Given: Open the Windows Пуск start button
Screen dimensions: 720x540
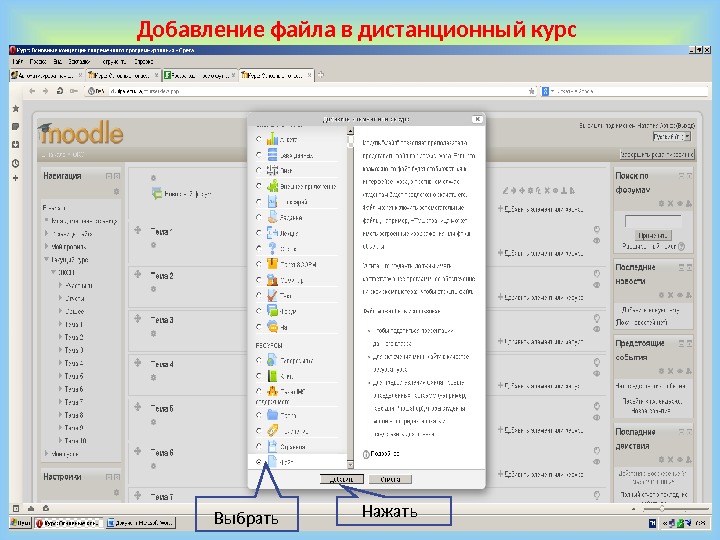Looking at the screenshot, I should [x=21, y=523].
